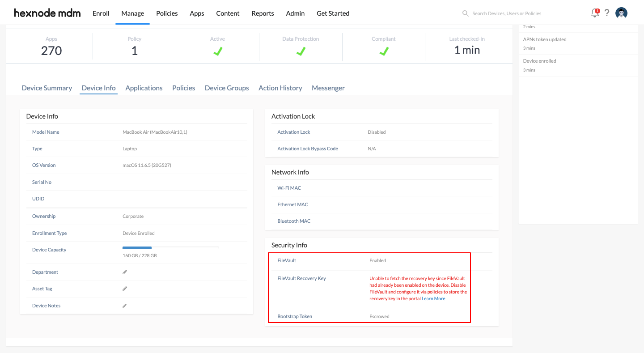Screen dimensions: 644x353
Task: Edit Asset Tag with pencil icon
Action: pyautogui.click(x=125, y=289)
